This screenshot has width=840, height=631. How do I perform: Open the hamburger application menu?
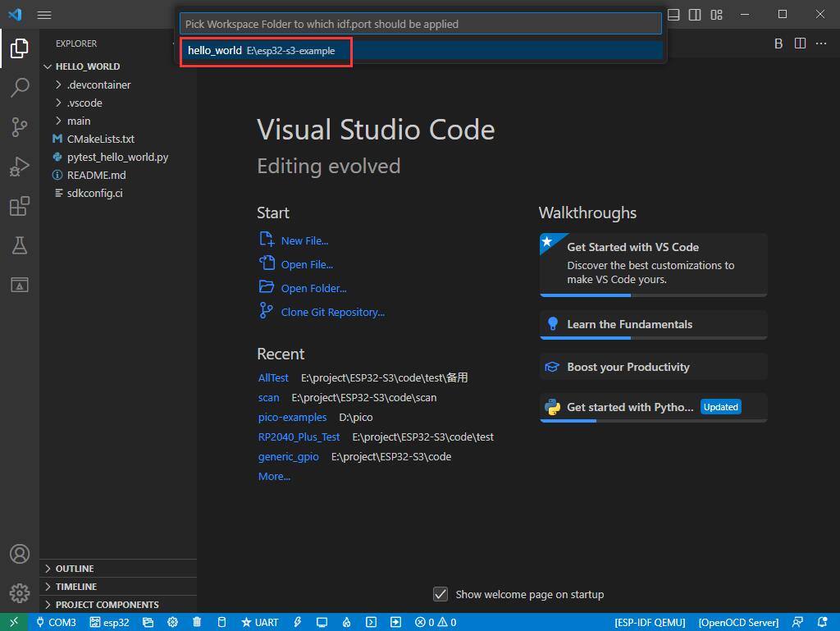tap(44, 15)
